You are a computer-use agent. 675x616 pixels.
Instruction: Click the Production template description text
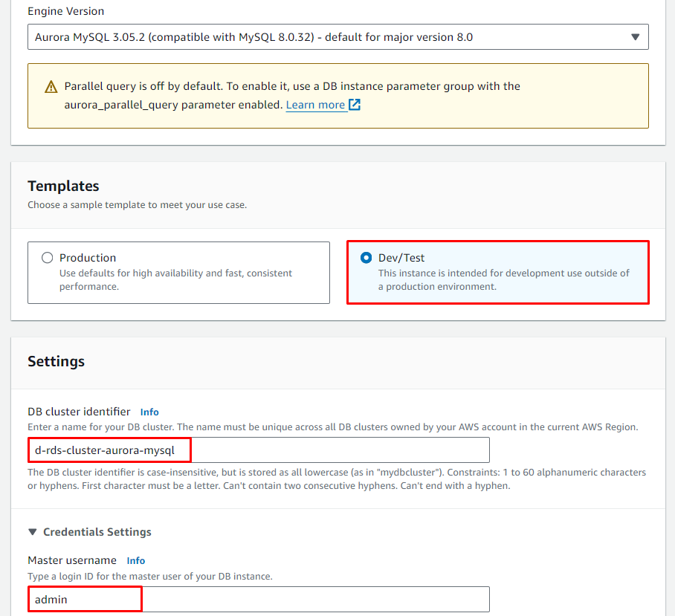click(175, 279)
